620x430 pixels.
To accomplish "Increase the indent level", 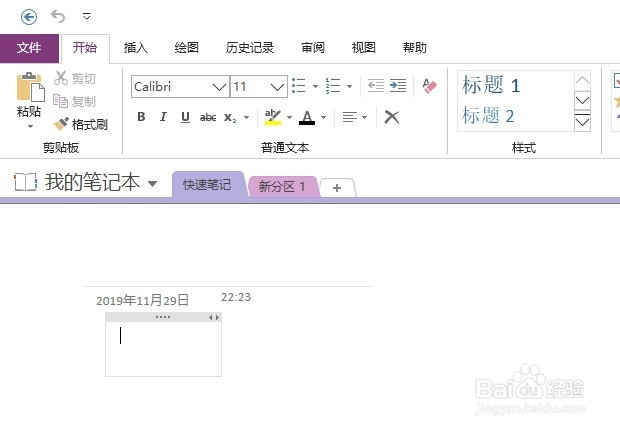I will point(398,86).
